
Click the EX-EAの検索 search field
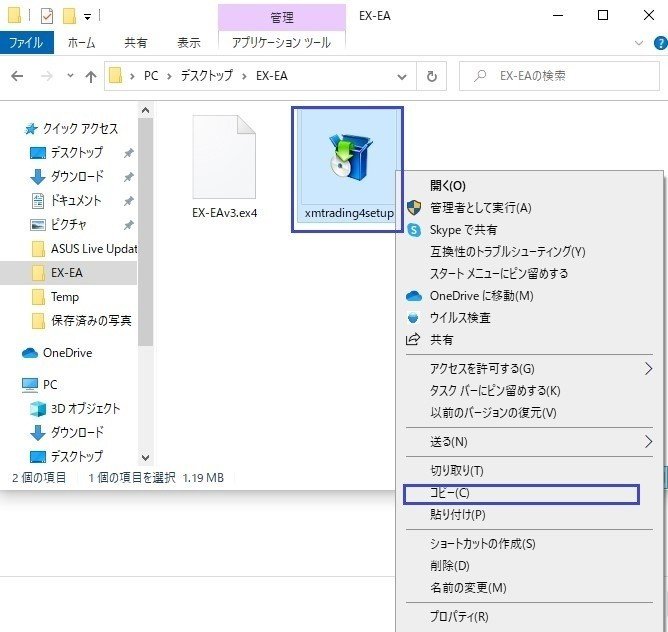(x=559, y=76)
